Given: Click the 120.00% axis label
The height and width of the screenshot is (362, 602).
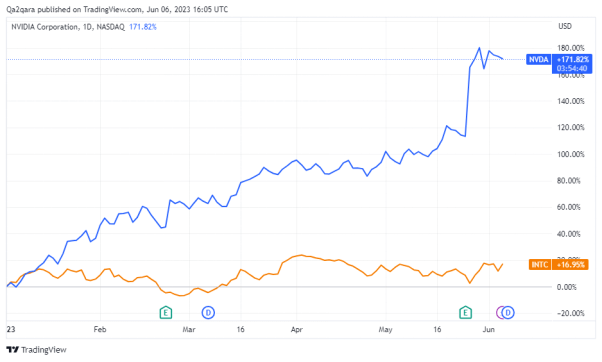Looking at the screenshot, I should coord(571,127).
